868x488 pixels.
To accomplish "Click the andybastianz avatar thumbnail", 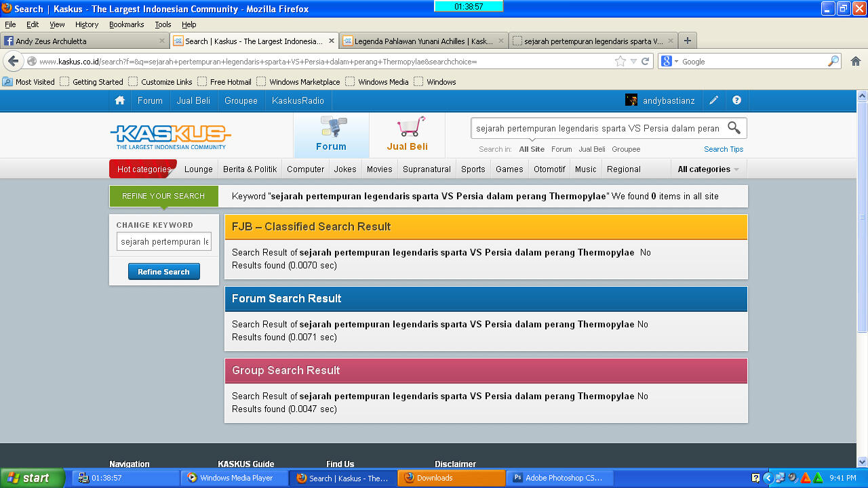I will click(x=631, y=100).
